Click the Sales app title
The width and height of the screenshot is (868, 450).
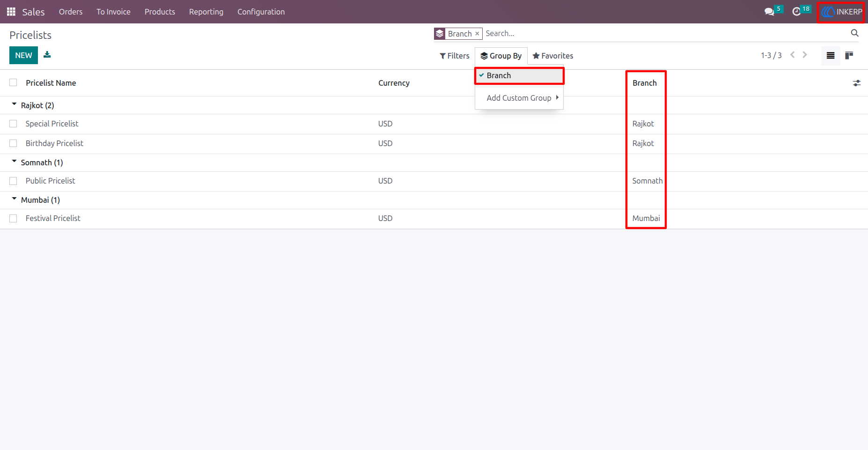click(x=34, y=12)
